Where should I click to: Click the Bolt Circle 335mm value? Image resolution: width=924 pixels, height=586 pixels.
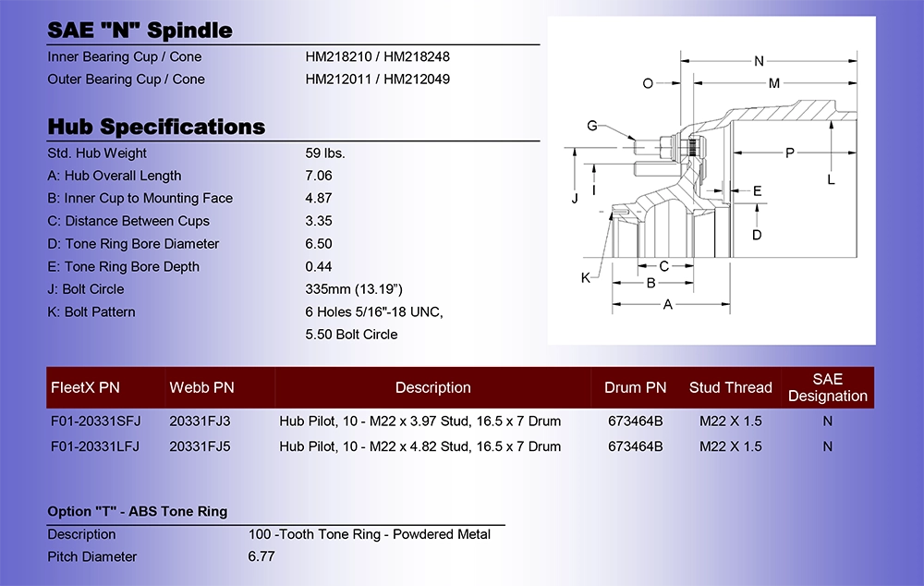tap(354, 289)
